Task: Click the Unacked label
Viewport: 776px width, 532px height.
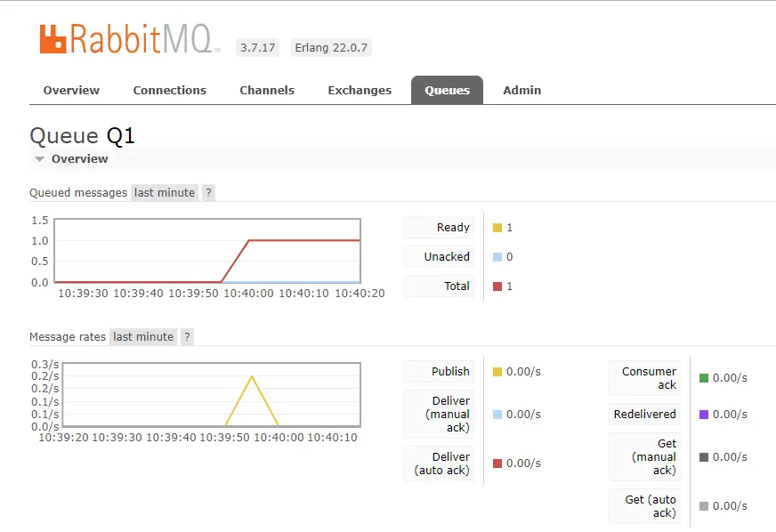Action: pos(439,256)
